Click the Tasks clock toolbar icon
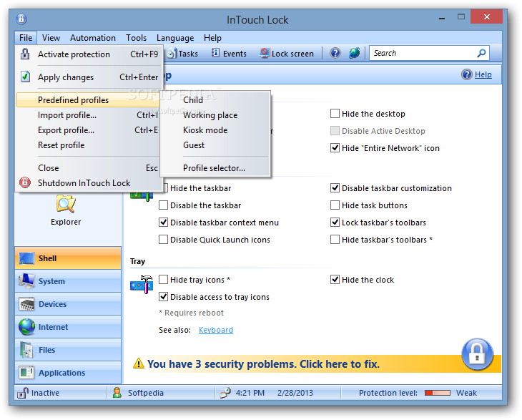 172,54
